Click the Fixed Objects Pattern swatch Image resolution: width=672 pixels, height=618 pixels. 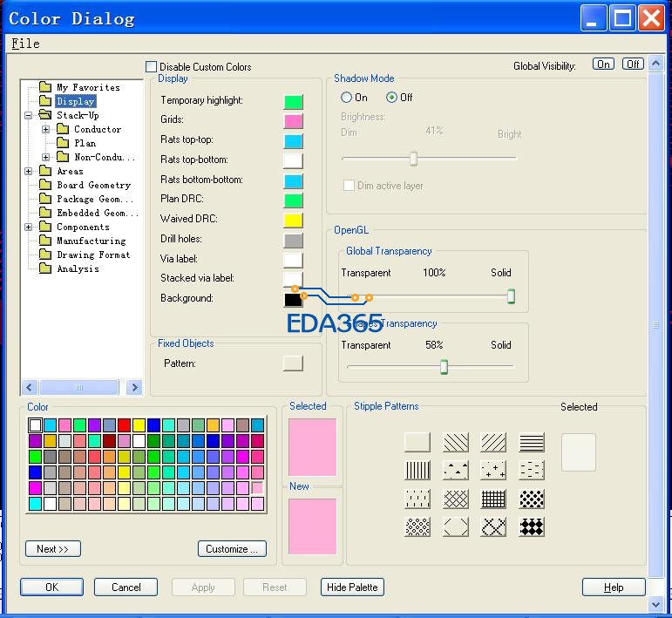click(294, 363)
